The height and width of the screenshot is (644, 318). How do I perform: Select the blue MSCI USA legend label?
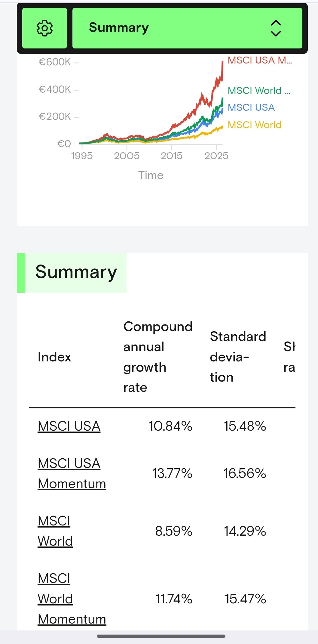[x=251, y=107]
